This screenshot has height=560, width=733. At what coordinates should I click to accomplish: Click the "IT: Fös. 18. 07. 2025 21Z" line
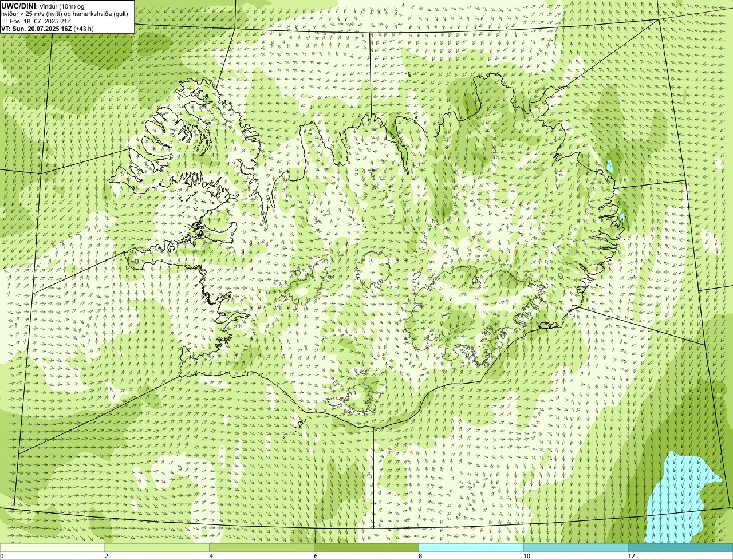coord(36,21)
